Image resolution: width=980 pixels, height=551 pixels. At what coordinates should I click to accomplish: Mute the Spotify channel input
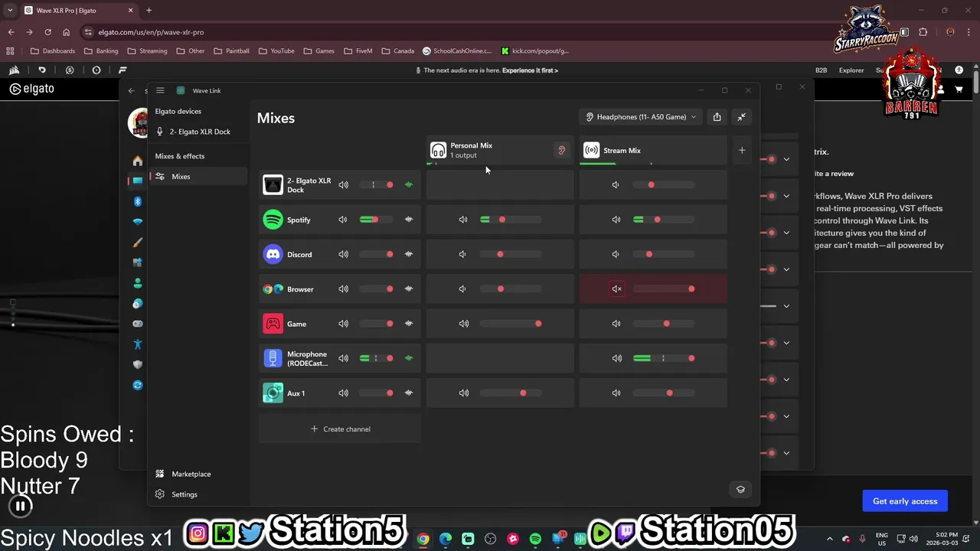pos(343,220)
